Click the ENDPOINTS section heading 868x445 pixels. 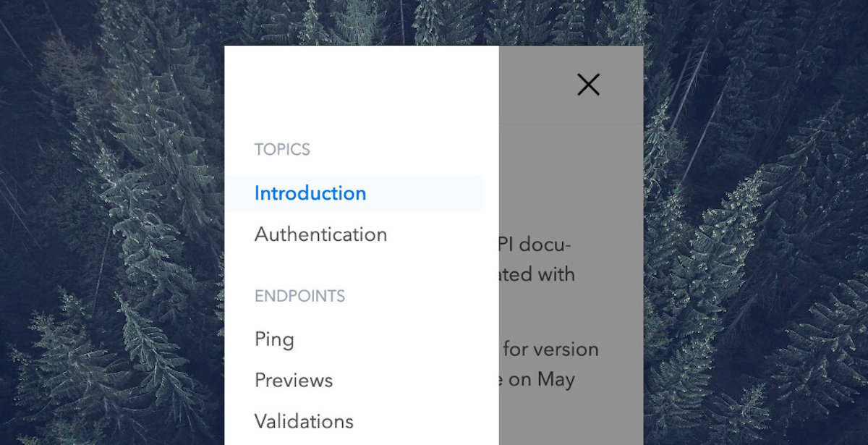tap(299, 296)
